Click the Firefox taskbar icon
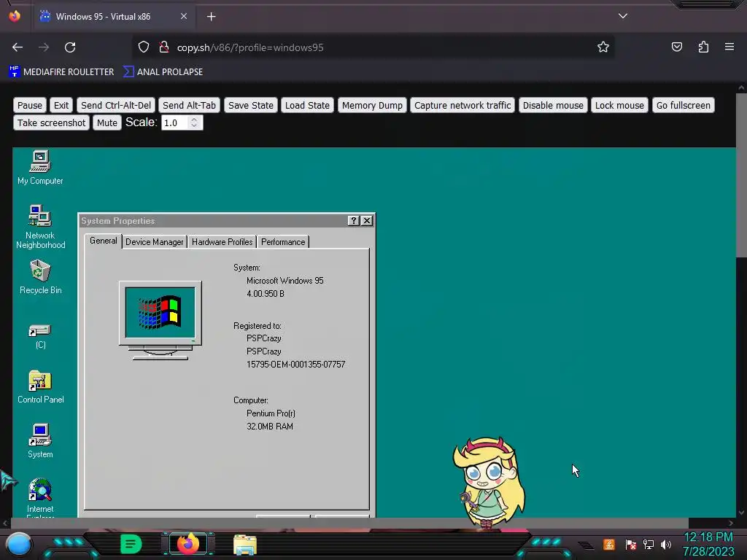The height and width of the screenshot is (560, 747). (188, 544)
